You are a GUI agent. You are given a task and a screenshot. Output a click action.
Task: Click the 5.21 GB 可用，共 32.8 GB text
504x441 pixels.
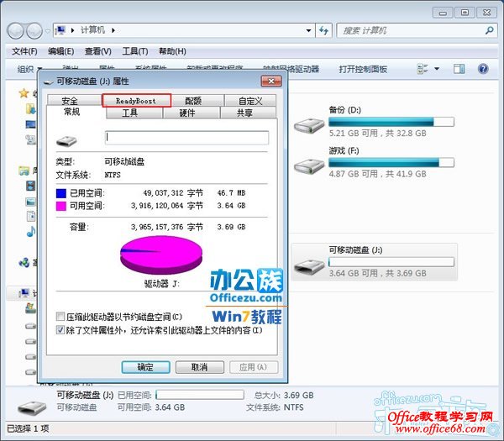point(377,133)
